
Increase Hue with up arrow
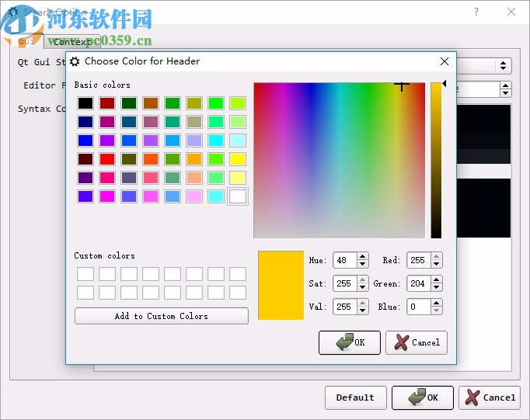pos(363,257)
